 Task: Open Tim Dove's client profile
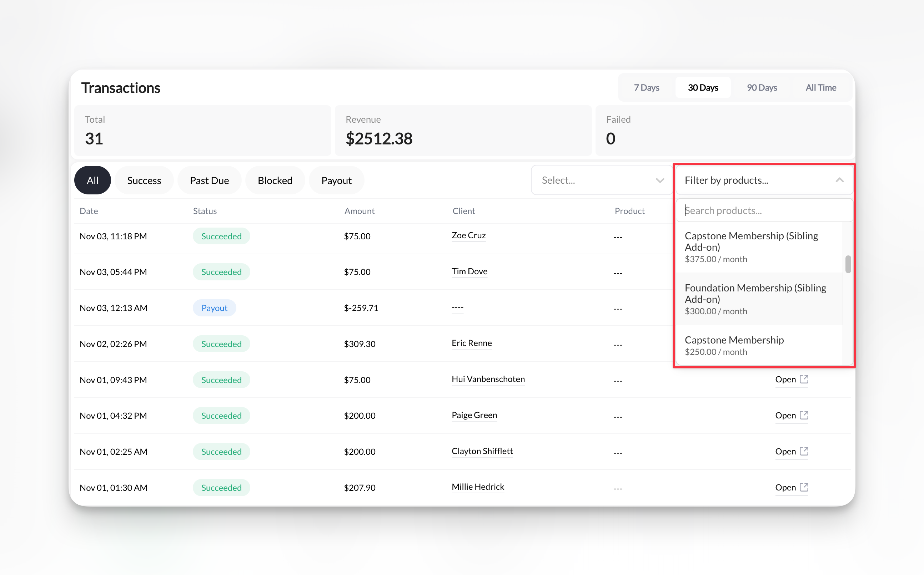pyautogui.click(x=469, y=271)
